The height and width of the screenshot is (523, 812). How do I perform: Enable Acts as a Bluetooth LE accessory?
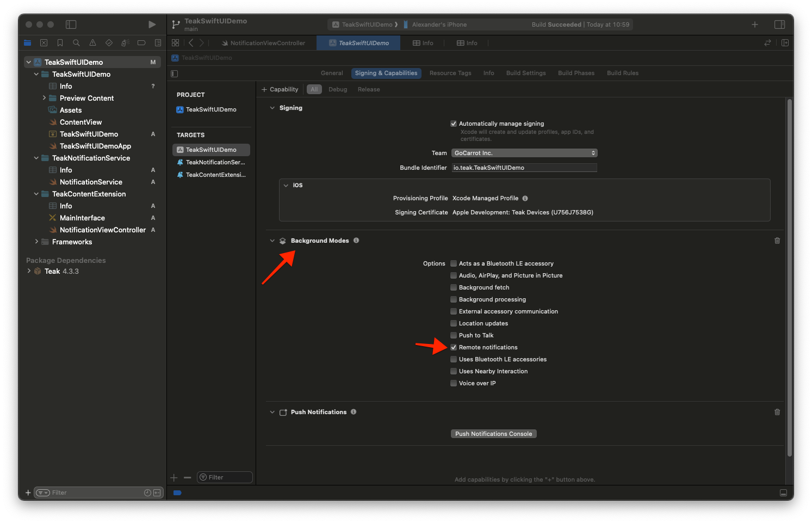click(x=454, y=263)
